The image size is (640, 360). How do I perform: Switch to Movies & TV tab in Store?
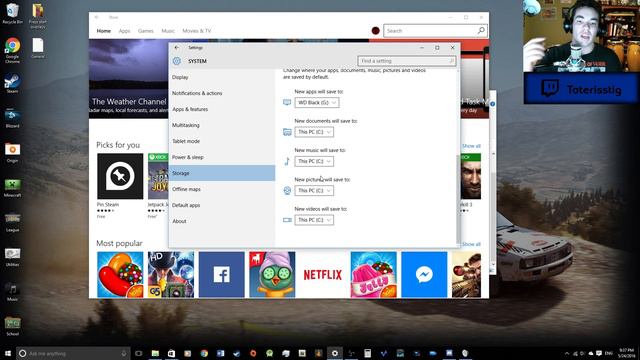pos(197,31)
